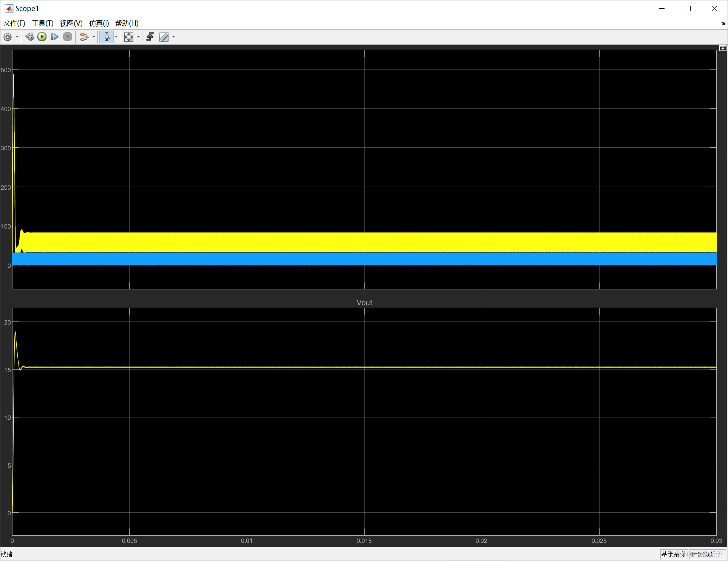This screenshot has height=561, width=728.
Task: Open the 帮助(H) menu
Action: 127,23
